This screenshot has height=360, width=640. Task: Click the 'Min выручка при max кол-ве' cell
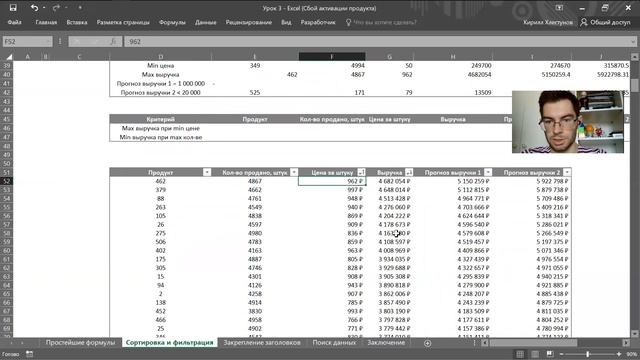pyautogui.click(x=160, y=137)
